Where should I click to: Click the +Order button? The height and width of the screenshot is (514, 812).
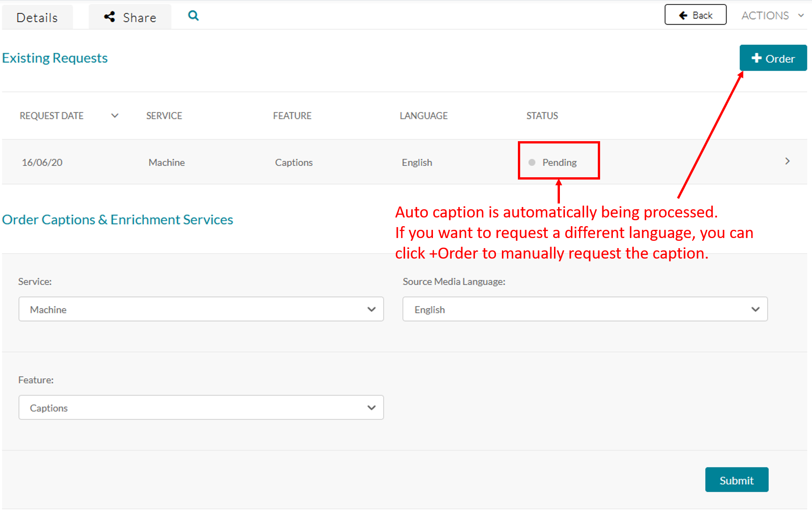point(773,58)
